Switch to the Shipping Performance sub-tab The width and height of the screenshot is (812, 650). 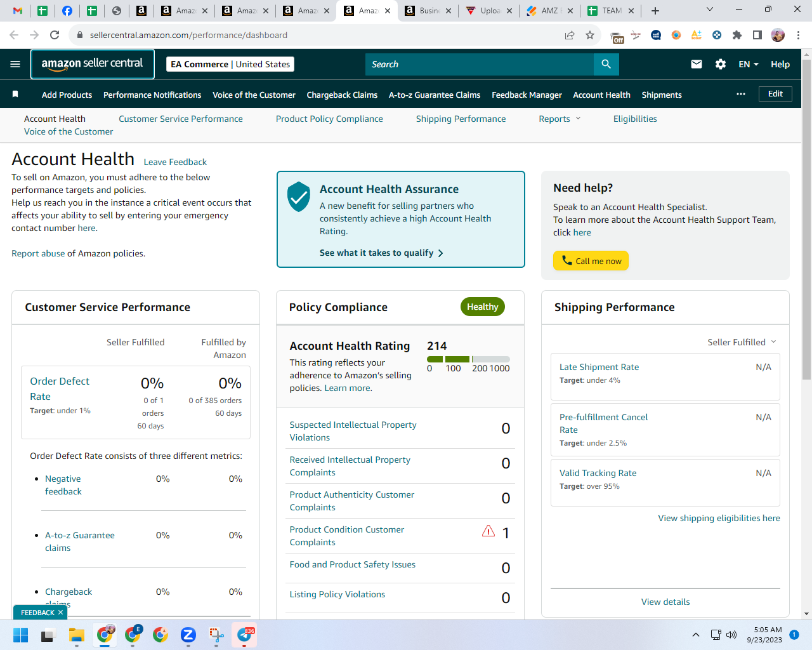(461, 119)
